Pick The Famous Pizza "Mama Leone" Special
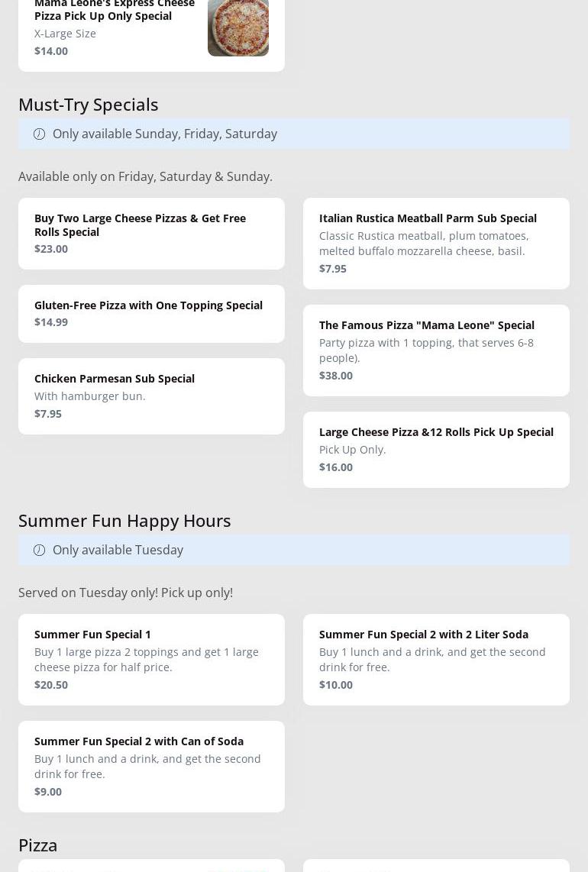 click(436, 350)
